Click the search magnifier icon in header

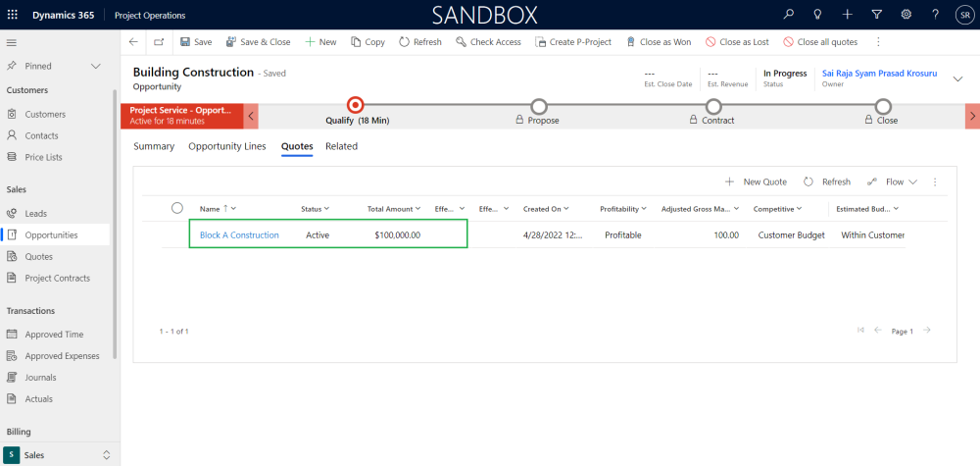789,15
